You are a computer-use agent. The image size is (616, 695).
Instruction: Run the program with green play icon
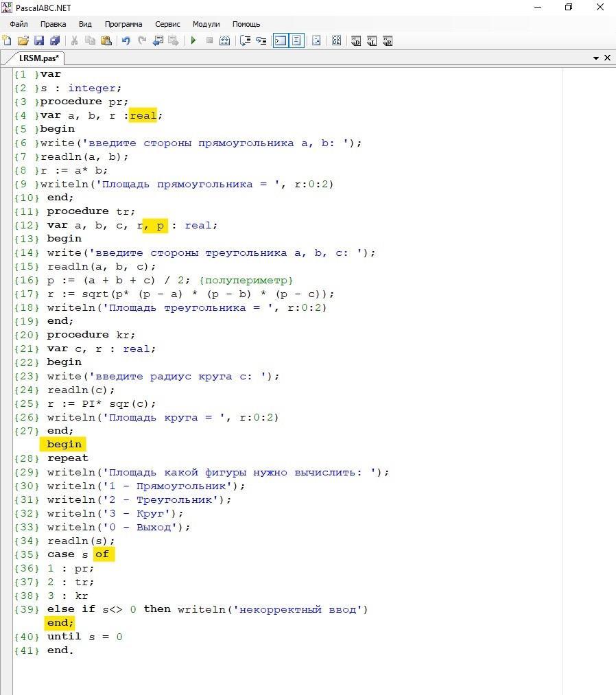[193, 40]
